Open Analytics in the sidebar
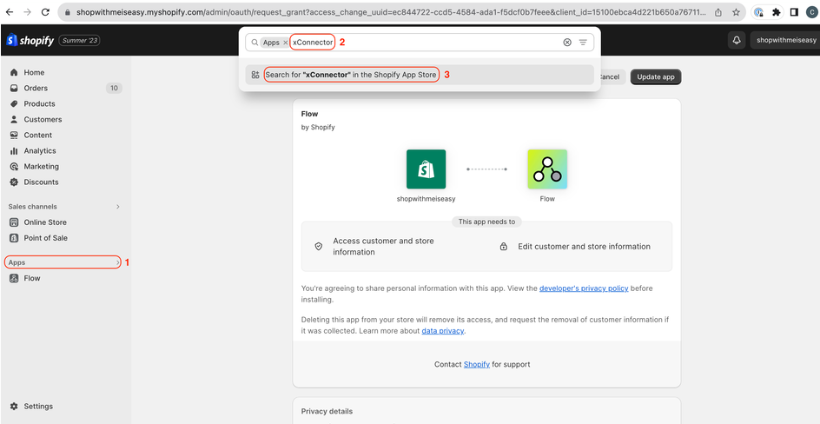The width and height of the screenshot is (820, 424). point(40,151)
